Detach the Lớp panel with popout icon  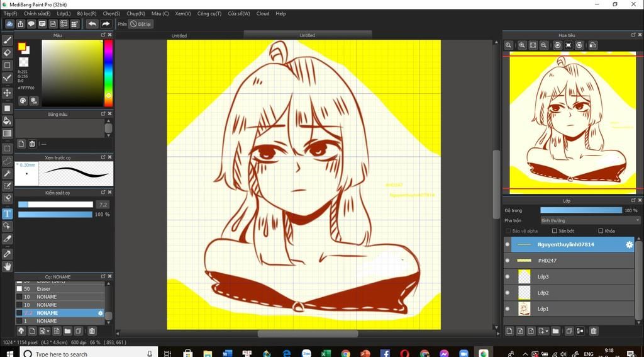[x=633, y=200]
